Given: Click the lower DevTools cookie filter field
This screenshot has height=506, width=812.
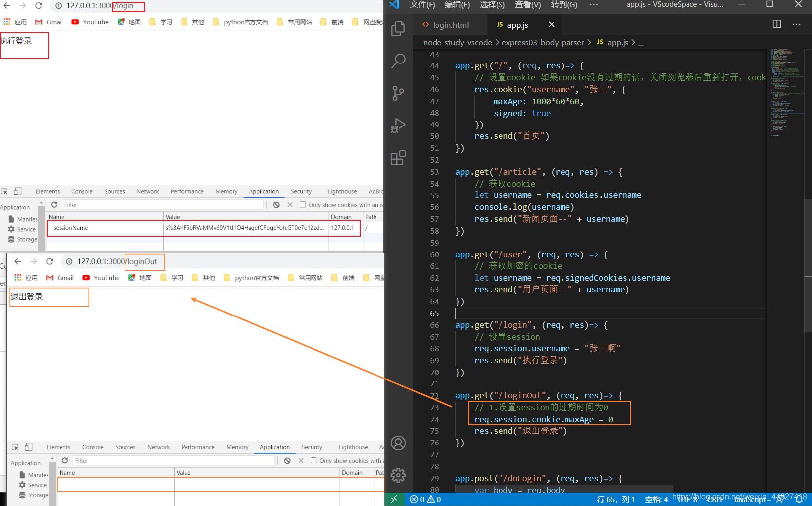Looking at the screenshot, I should click(x=174, y=461).
